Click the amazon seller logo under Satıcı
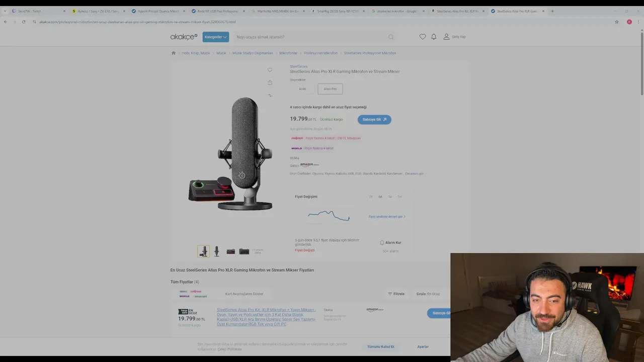 [x=309, y=165]
